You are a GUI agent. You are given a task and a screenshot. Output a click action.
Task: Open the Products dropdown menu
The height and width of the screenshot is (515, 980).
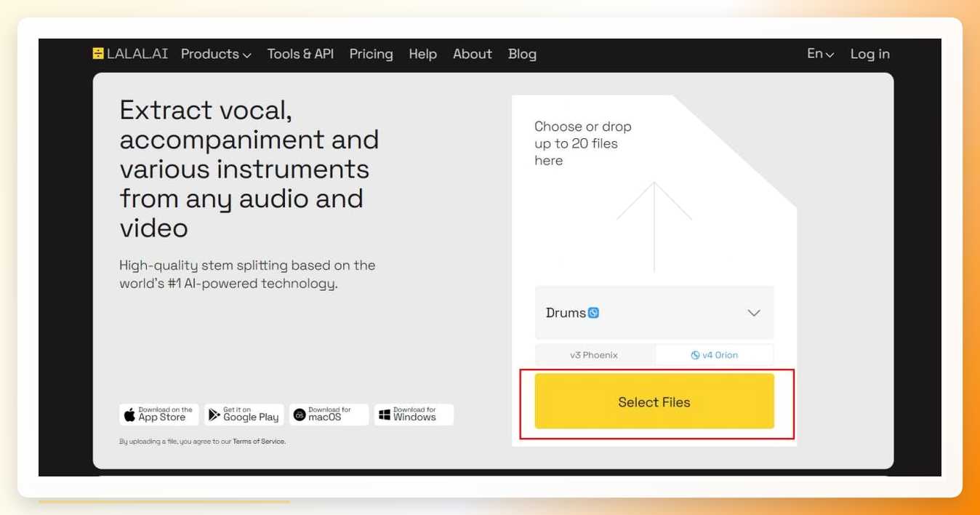point(216,54)
